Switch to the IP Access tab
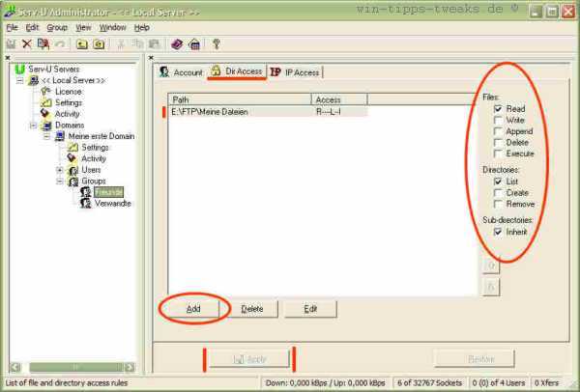This screenshot has height=392, width=580. coord(295,72)
